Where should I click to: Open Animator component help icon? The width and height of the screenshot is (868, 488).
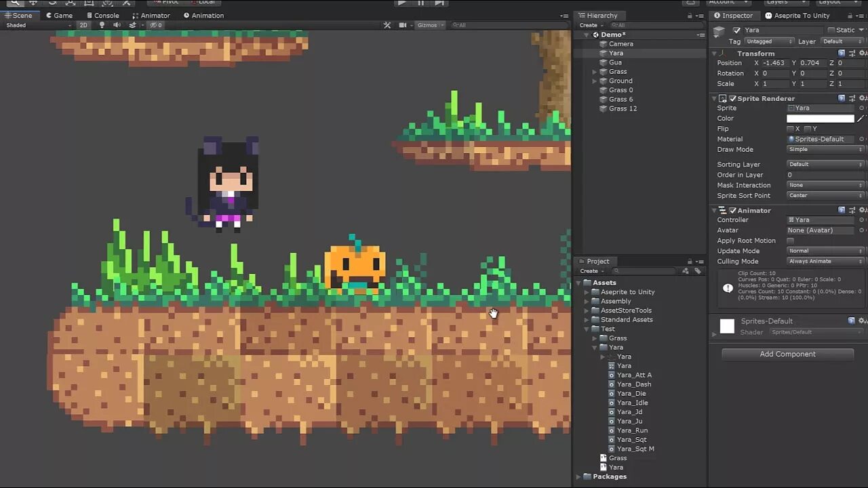click(x=842, y=210)
